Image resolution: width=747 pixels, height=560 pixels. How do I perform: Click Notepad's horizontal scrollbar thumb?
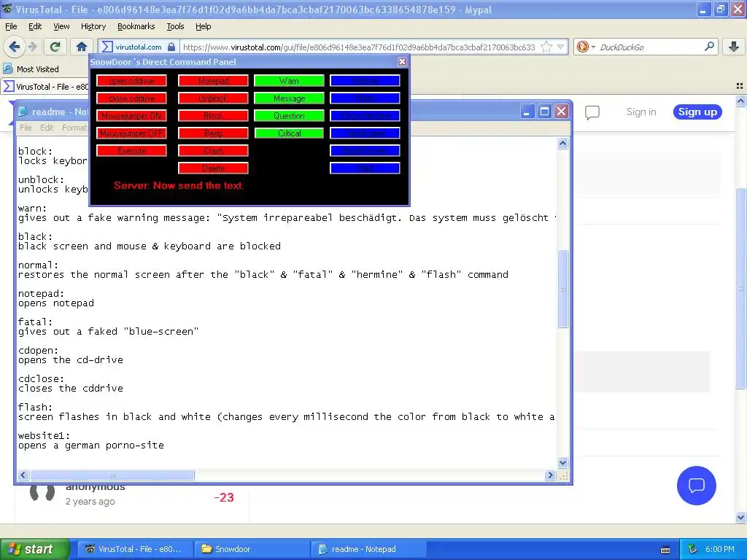112,475
